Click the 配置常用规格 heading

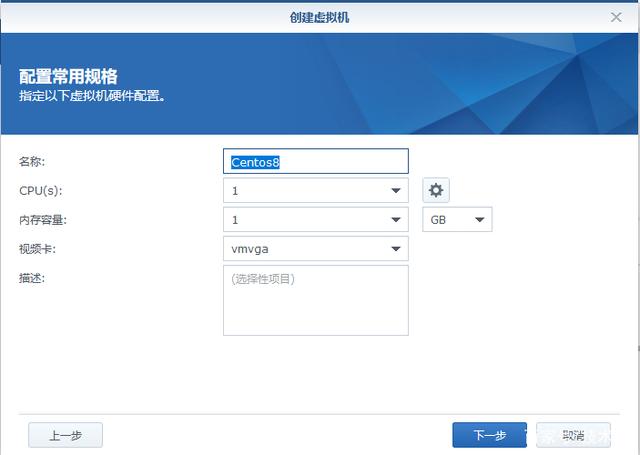click(68, 76)
